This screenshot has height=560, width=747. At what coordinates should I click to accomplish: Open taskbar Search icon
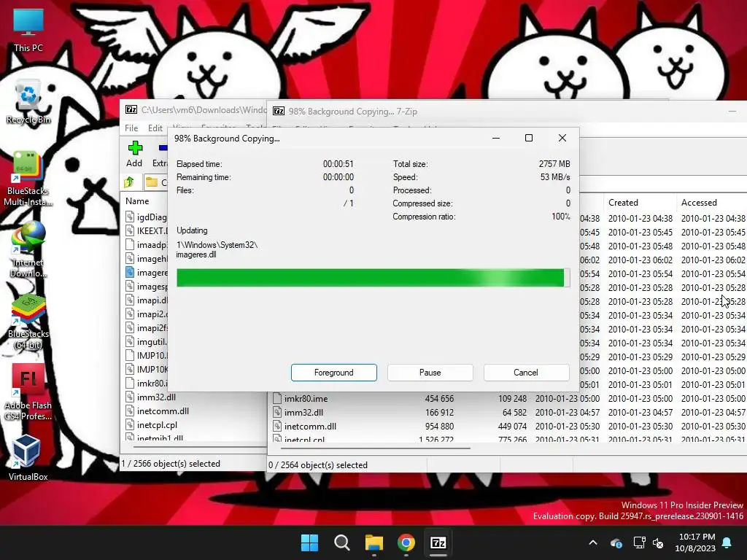point(342,542)
